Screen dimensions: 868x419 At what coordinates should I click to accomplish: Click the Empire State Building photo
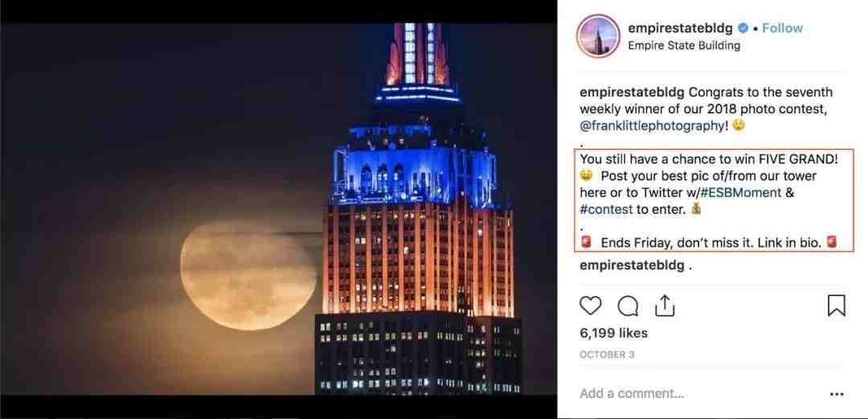pos(278,209)
